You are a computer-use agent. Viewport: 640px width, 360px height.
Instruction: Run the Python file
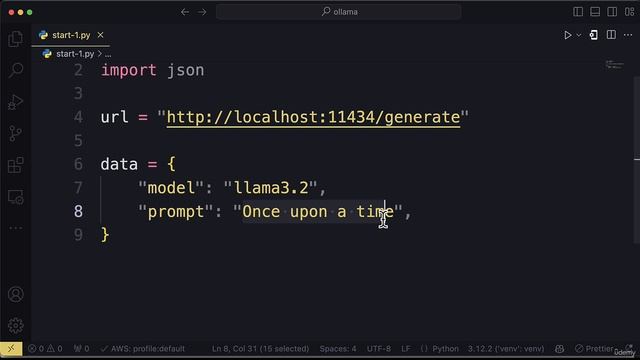pos(567,35)
